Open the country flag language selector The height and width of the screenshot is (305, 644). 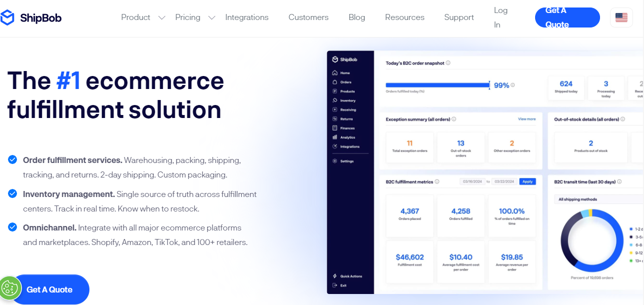tap(621, 17)
